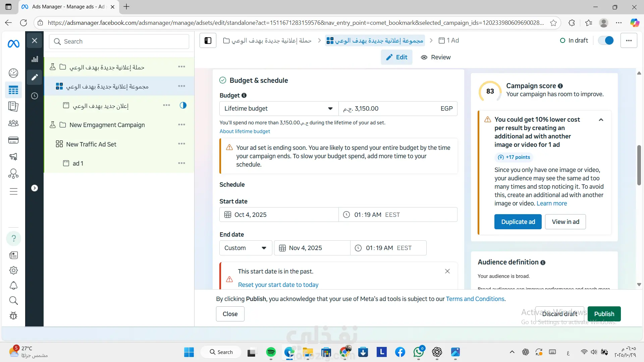644x362 pixels.
Task: Click the clock history icon in dark panel
Action: pyautogui.click(x=35, y=96)
